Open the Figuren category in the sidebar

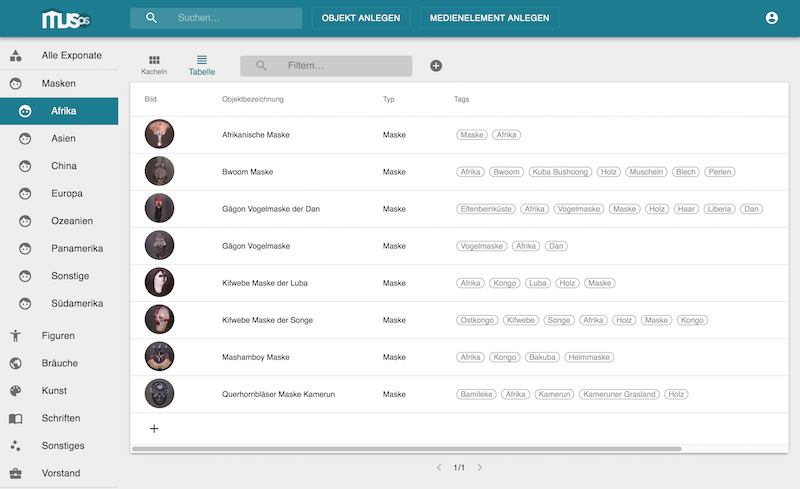point(58,336)
